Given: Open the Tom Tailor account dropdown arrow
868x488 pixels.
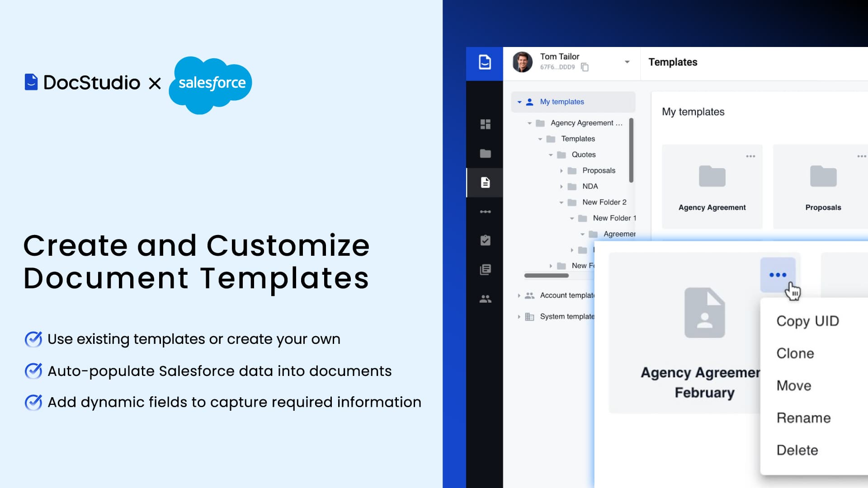Looking at the screenshot, I should coord(627,62).
